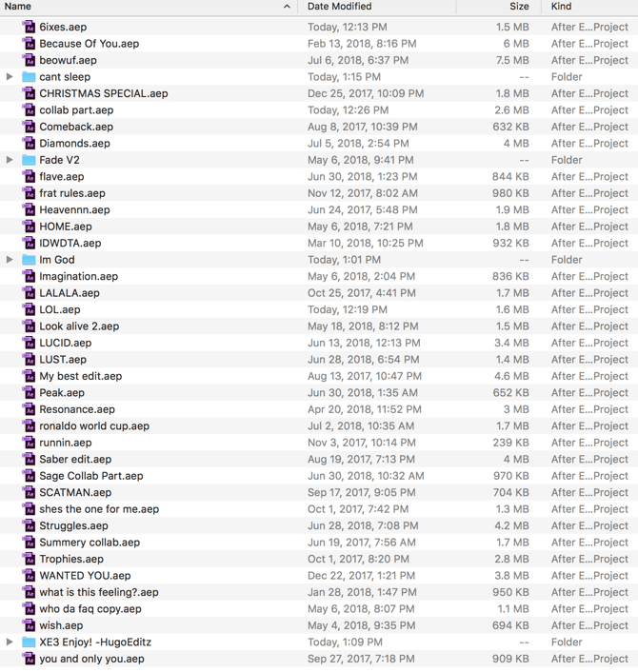Click the date Dec 25, 2017, 10:09 PM

(366, 93)
